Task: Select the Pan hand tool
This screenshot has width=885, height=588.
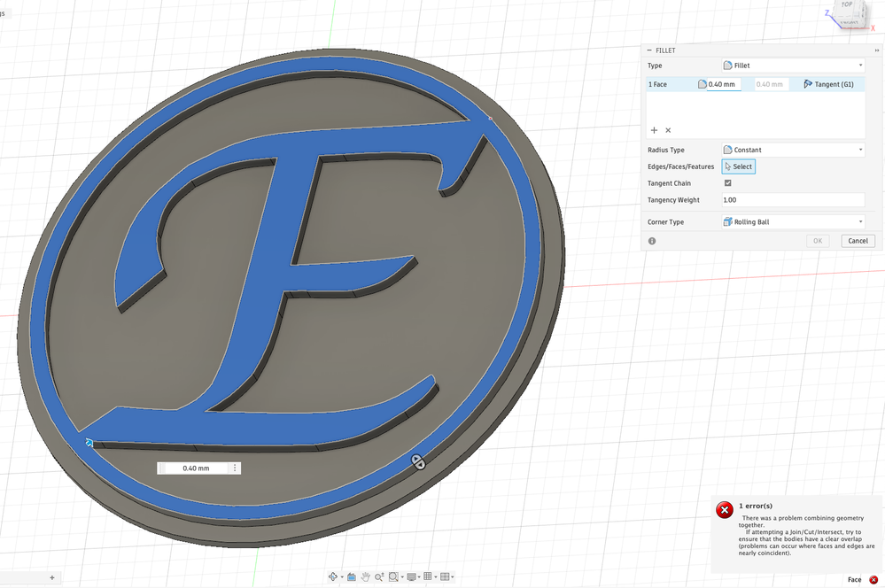Action: 365,576
